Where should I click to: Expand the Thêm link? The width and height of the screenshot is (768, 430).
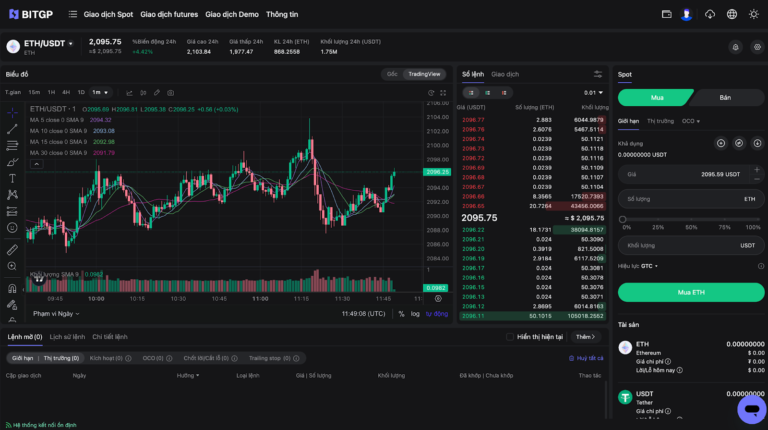(585, 337)
